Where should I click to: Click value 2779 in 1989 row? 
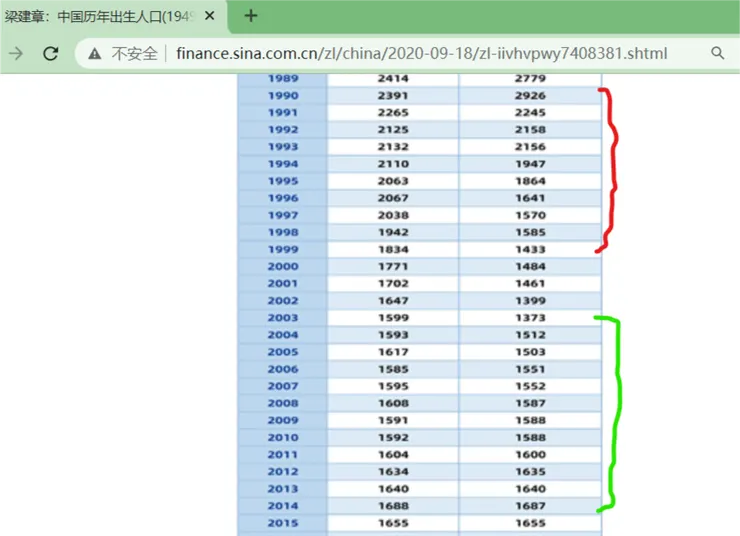coord(530,79)
